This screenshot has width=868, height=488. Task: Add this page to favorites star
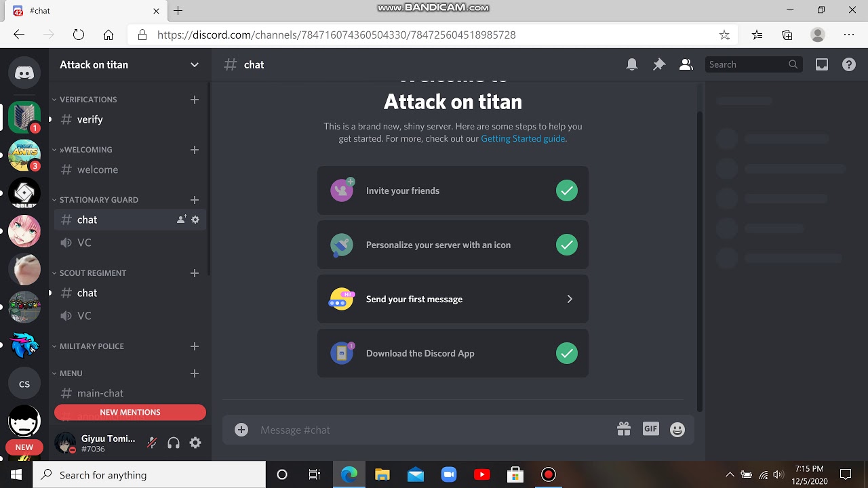coord(724,35)
